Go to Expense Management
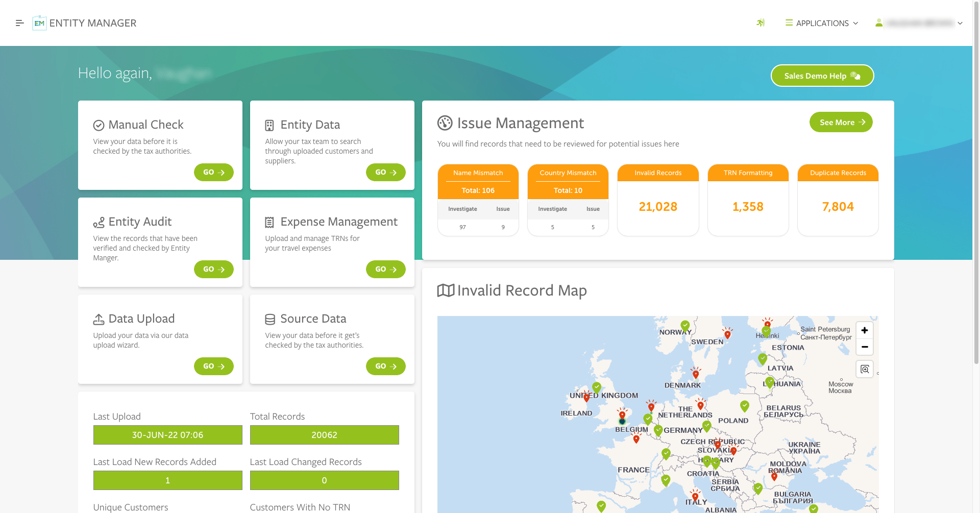The width and height of the screenshot is (980, 513). [x=386, y=269]
